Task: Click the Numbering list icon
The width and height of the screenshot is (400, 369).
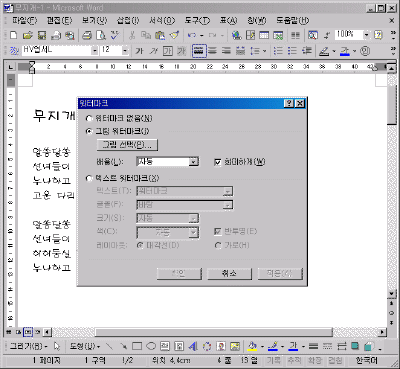Action: [x=278, y=51]
